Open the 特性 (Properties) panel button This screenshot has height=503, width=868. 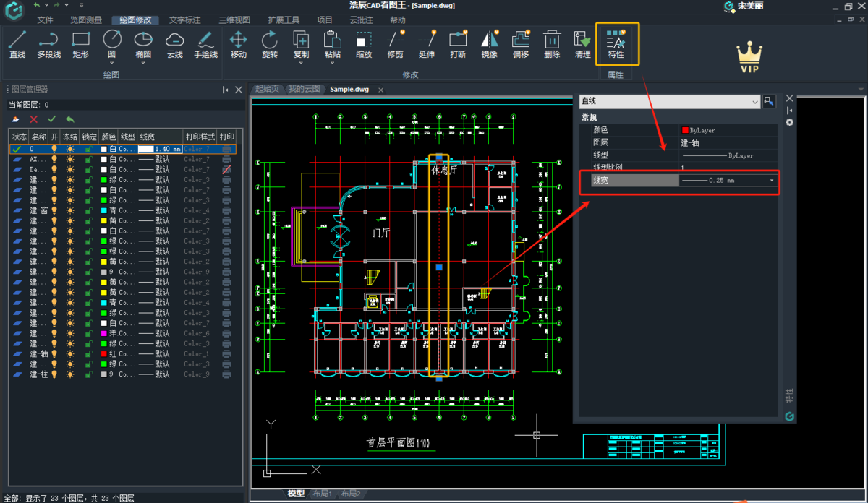pos(616,44)
